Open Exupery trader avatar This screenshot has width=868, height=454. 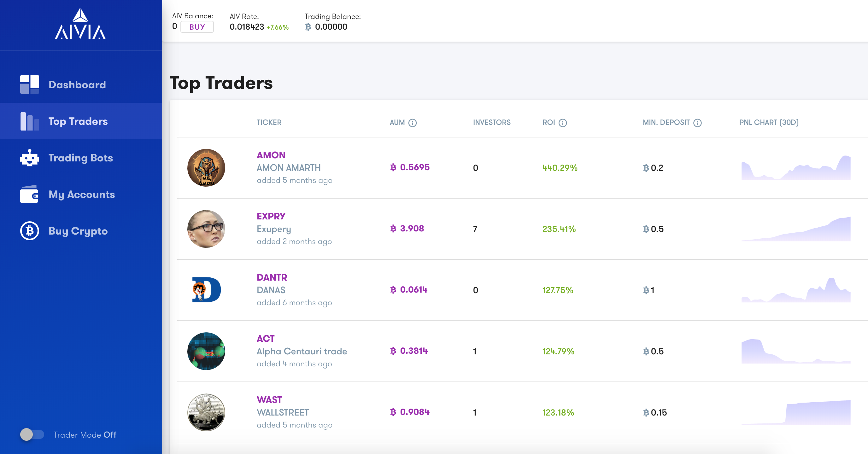pos(206,229)
